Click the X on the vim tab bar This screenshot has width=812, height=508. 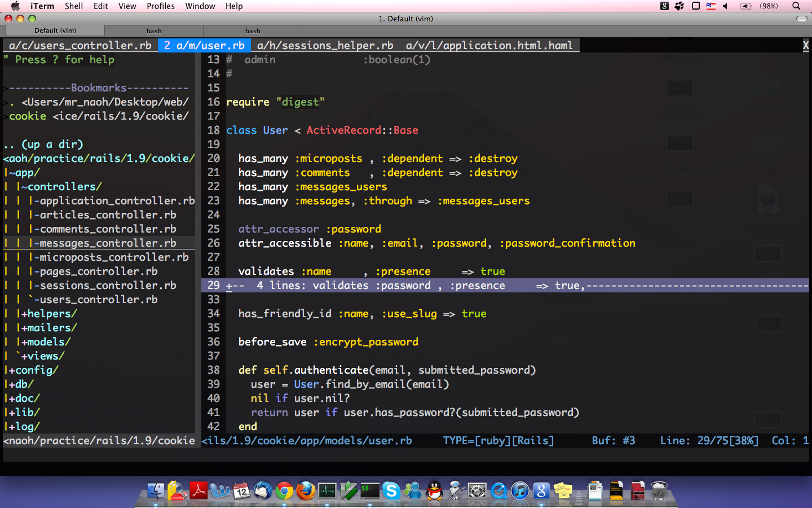[x=806, y=45]
